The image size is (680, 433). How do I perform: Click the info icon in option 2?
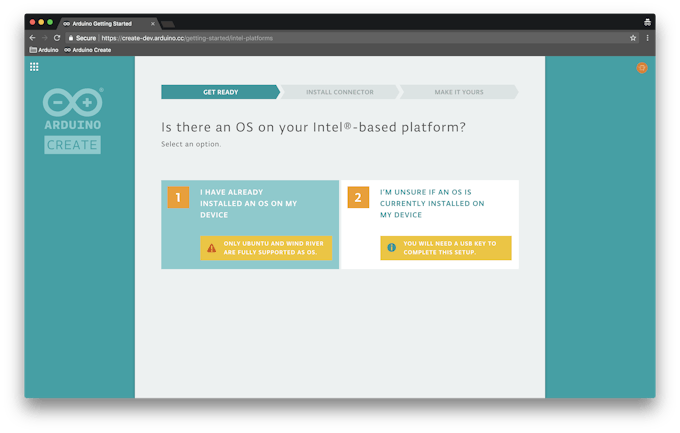click(391, 247)
